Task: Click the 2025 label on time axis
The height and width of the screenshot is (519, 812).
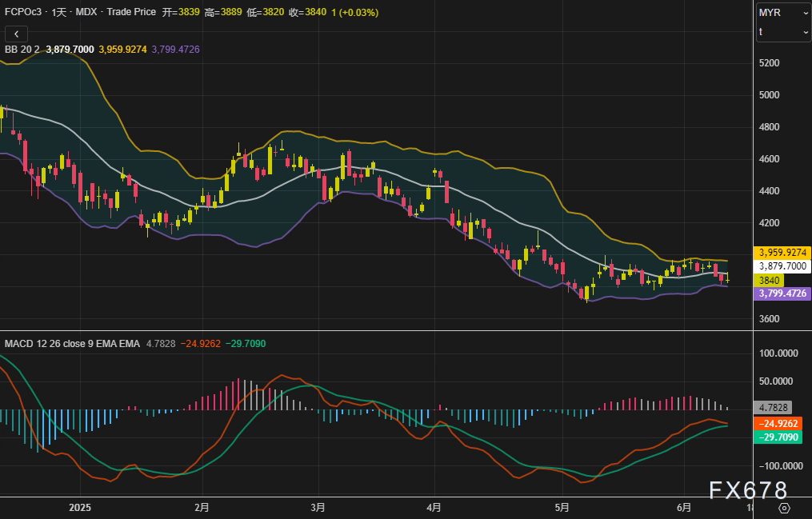Action: click(x=81, y=508)
